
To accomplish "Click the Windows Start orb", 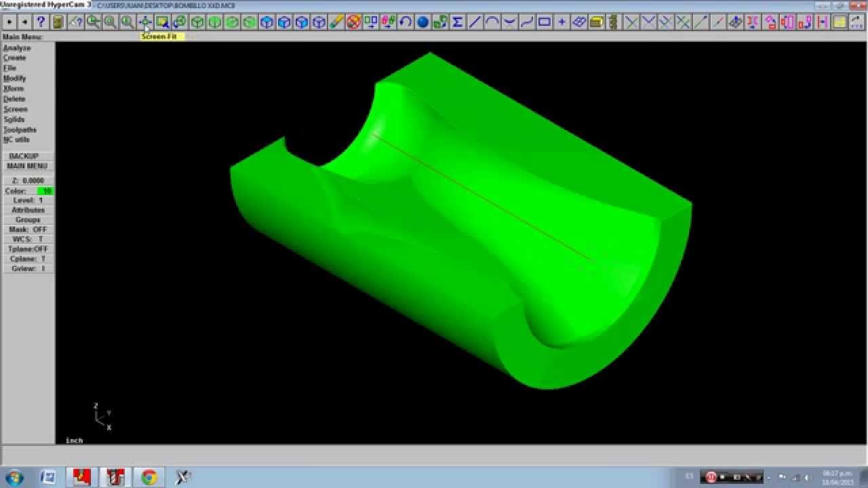I will point(15,477).
